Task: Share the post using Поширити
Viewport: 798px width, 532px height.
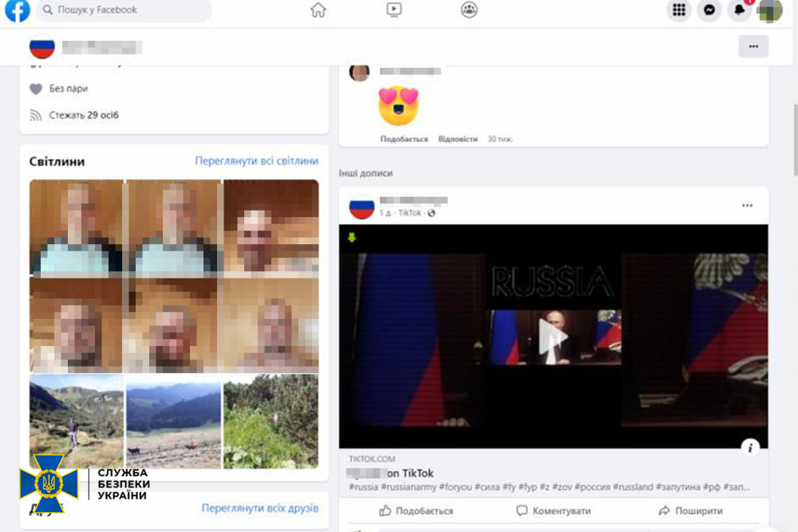Action: coord(691,510)
